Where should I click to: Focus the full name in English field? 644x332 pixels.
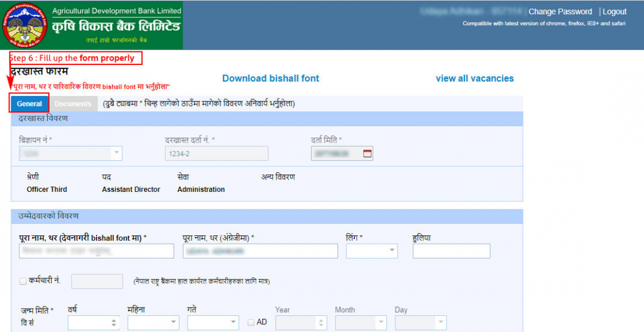[x=259, y=251]
